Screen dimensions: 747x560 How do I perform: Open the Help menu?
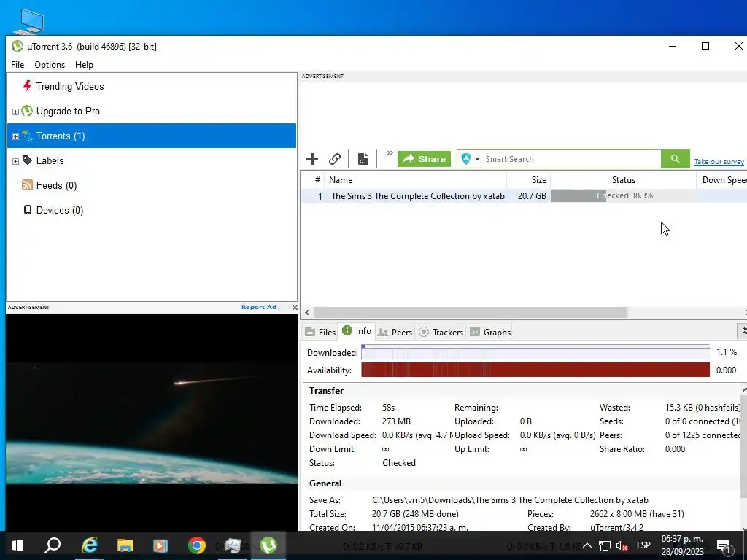click(84, 65)
